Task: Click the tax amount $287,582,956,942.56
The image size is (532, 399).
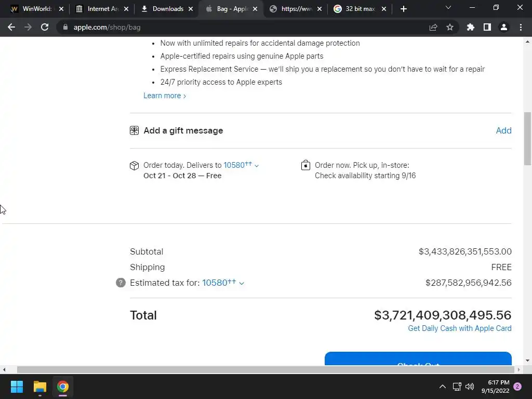Action: pos(468,283)
